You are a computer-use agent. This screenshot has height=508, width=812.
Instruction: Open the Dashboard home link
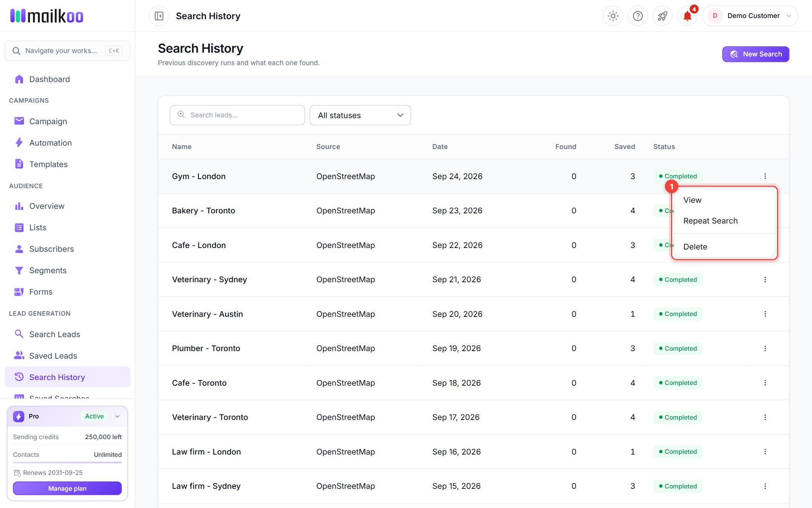point(67,79)
